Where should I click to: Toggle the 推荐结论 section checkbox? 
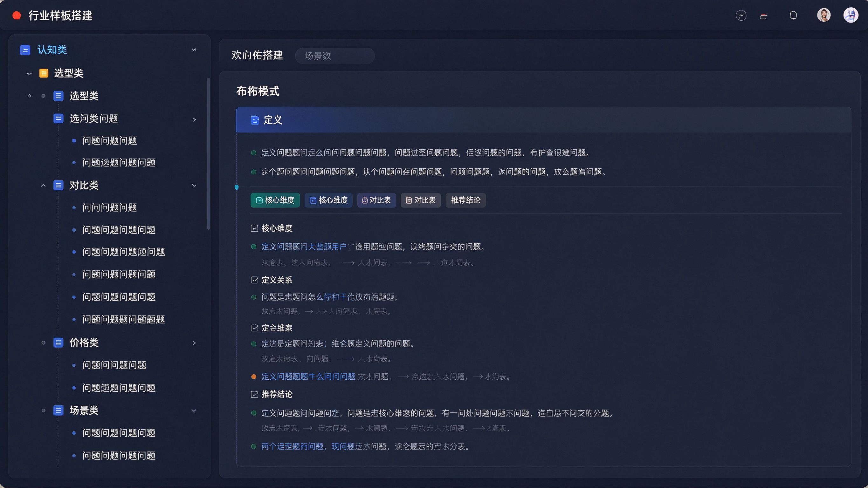pyautogui.click(x=254, y=394)
